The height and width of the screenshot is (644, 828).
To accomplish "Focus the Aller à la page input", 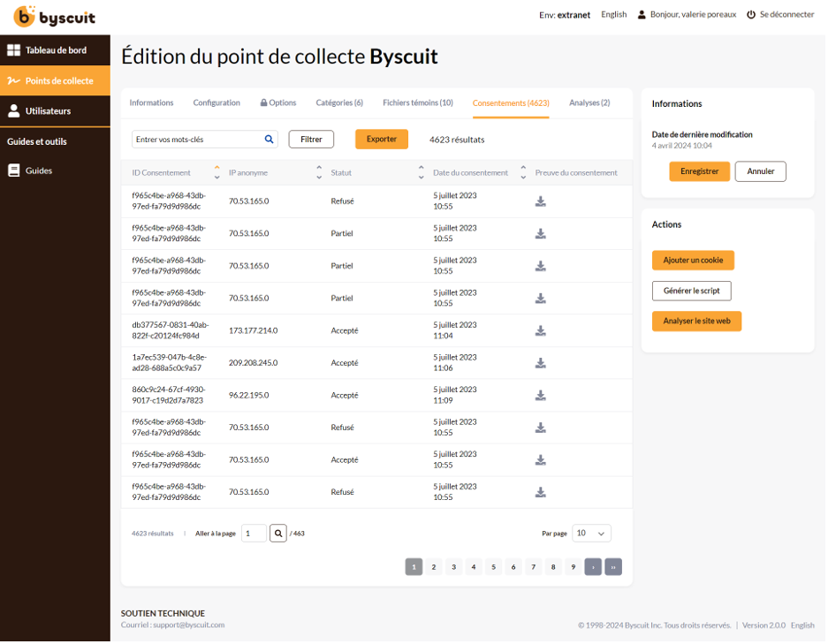I will tap(254, 534).
